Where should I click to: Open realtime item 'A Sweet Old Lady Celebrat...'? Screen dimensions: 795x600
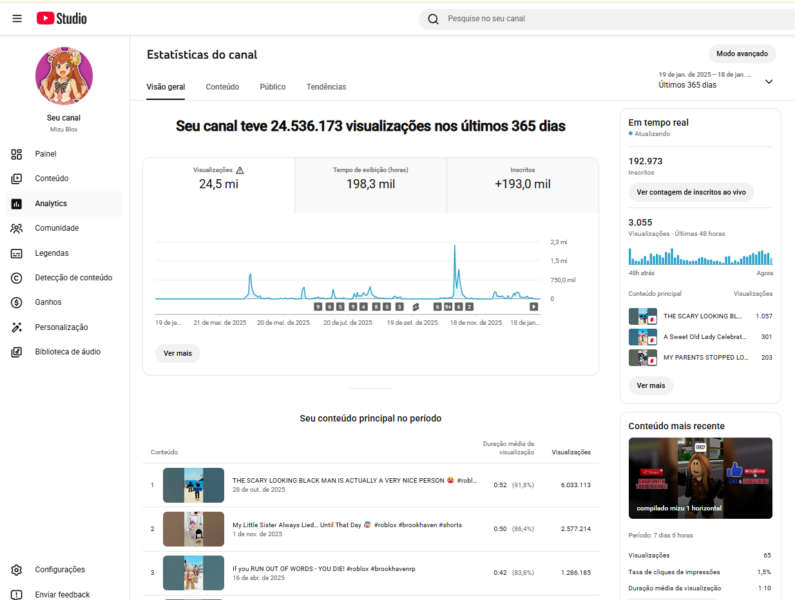click(x=700, y=337)
